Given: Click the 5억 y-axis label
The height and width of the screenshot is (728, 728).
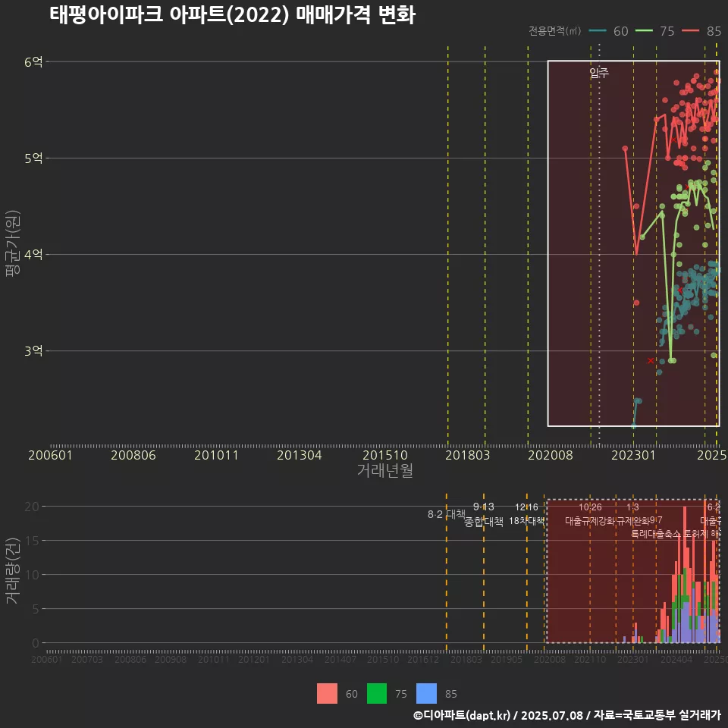Looking at the screenshot, I should click(x=33, y=158).
